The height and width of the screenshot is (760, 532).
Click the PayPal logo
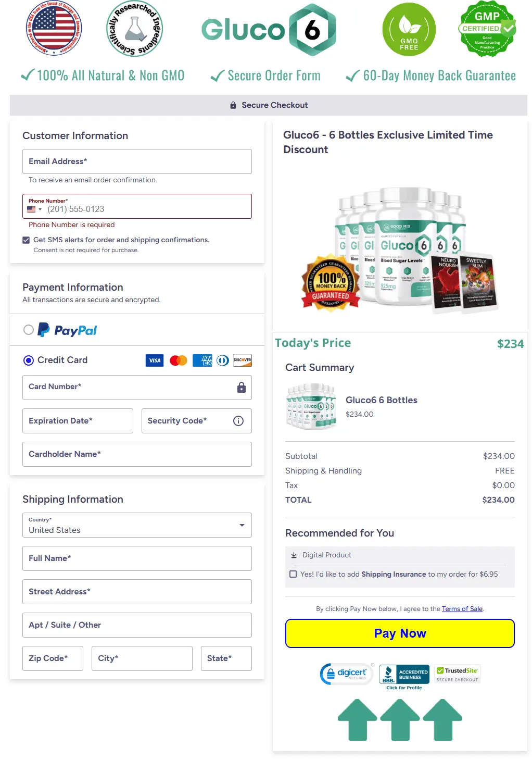pos(67,330)
